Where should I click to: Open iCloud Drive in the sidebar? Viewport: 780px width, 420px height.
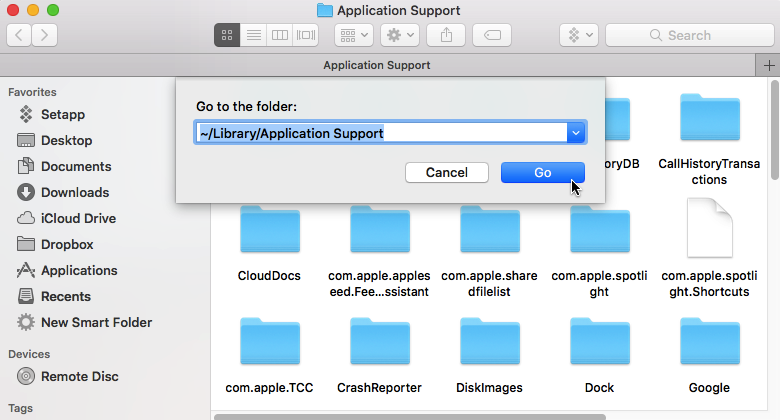pyautogui.click(x=78, y=218)
